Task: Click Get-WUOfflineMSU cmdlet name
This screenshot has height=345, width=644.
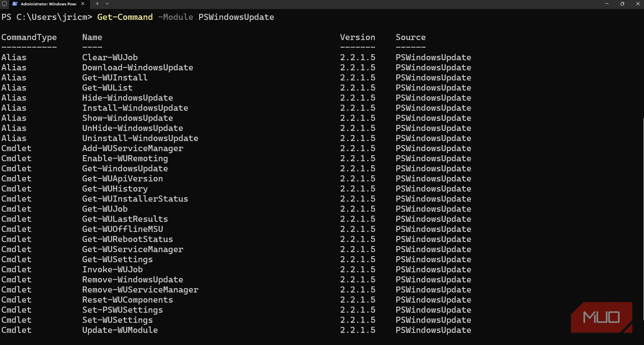Action: click(122, 229)
